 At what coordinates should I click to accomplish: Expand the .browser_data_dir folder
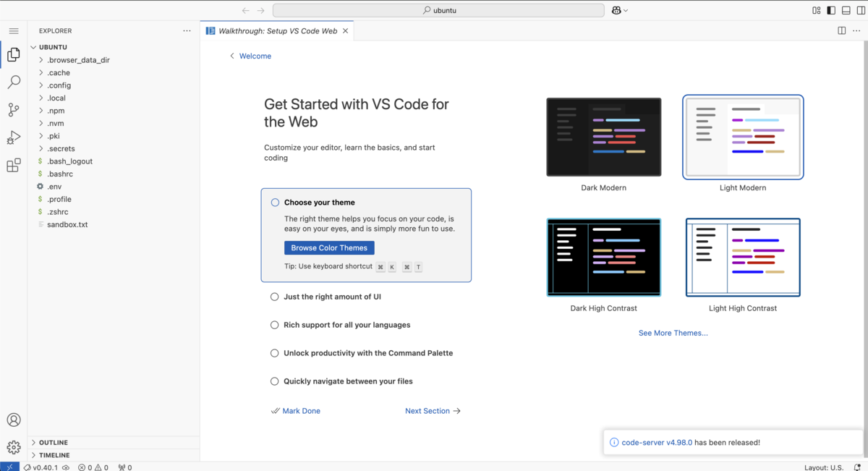pyautogui.click(x=41, y=60)
